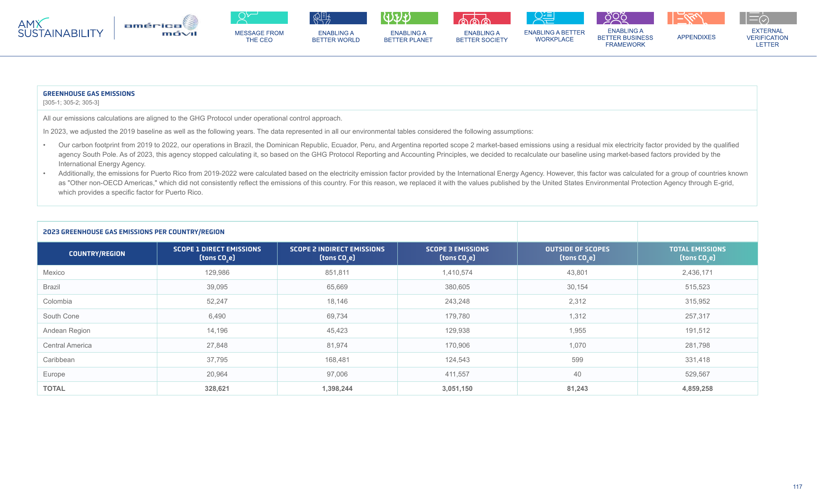817x504 pixels.
Task: Open Enabling a Better Workplace label
Action: pos(554,36)
